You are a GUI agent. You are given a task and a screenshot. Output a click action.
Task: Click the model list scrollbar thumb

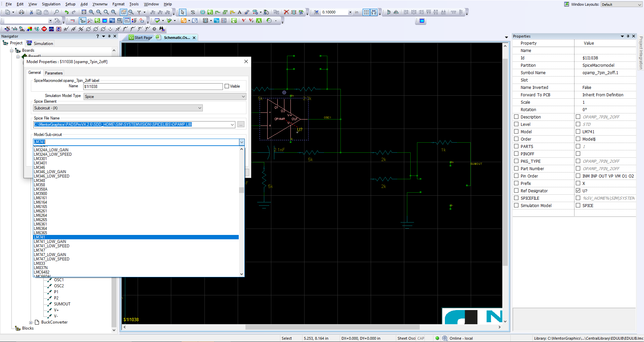click(x=241, y=190)
